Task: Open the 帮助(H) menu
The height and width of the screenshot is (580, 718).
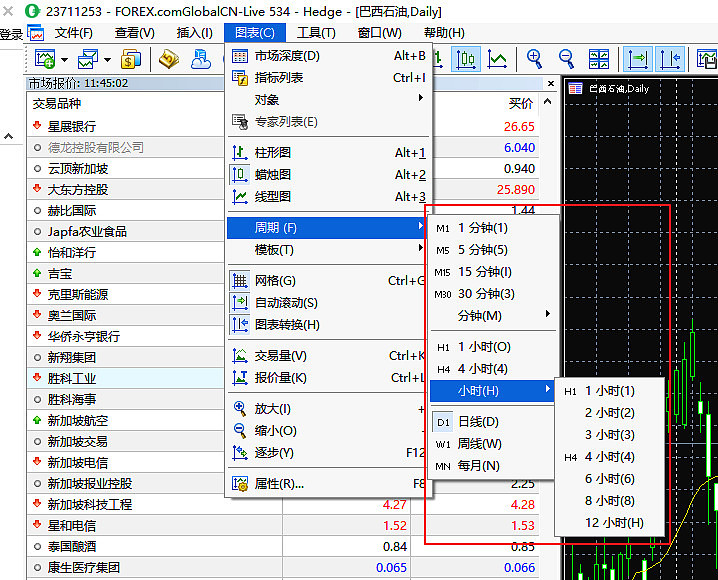Action: click(444, 33)
